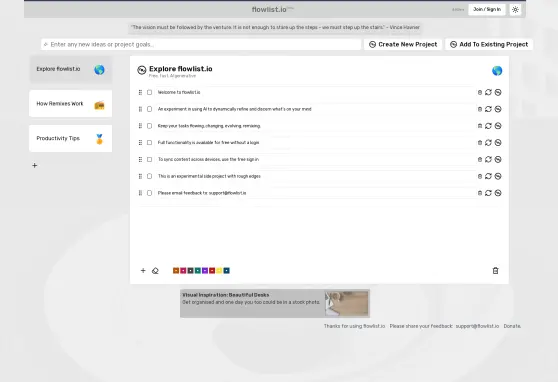Image resolution: width=558 pixels, height=382 pixels.
Task: Check 'Please email feedback' task
Action: pos(149,193)
